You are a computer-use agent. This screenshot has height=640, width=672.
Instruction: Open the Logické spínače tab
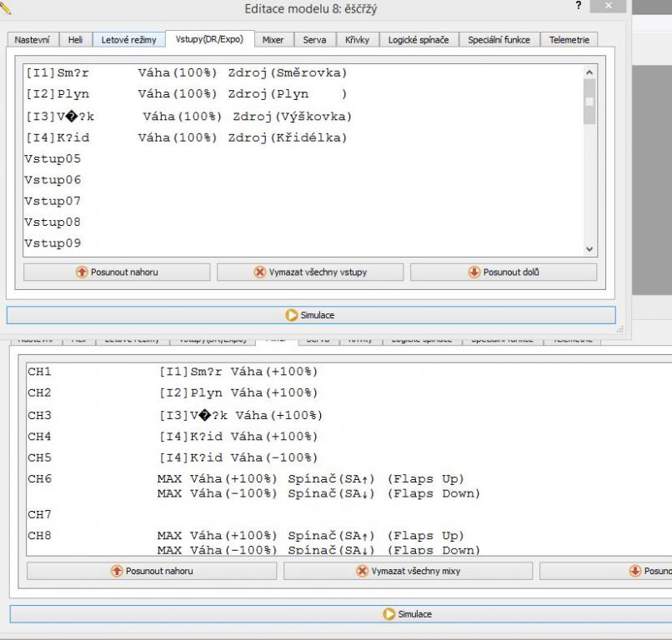pyautogui.click(x=419, y=40)
